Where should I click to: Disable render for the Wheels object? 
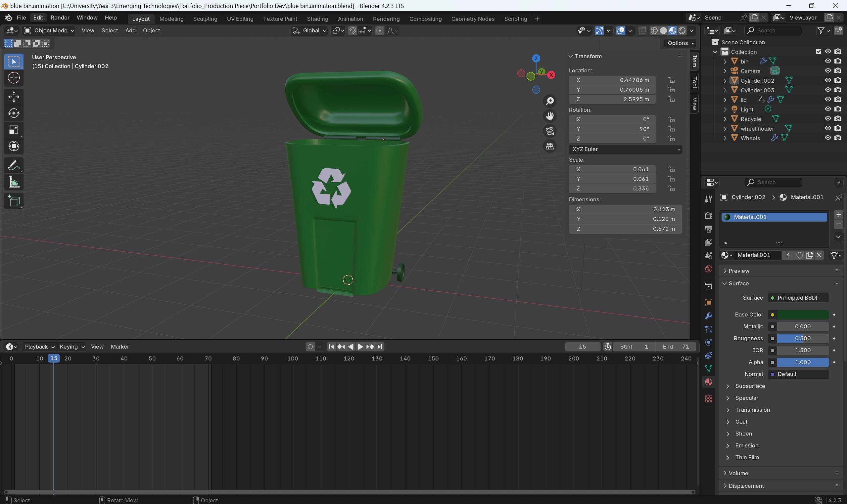838,138
